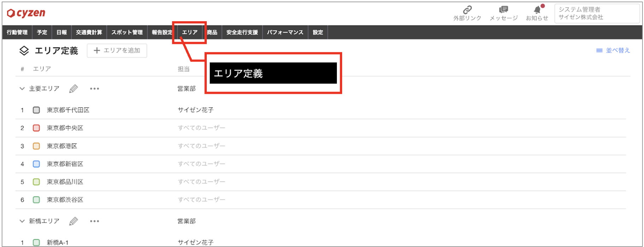The image size is (644, 247).
Task: Click すべてのユーザー in 東京都渋谷区 row
Action: pyautogui.click(x=201, y=200)
